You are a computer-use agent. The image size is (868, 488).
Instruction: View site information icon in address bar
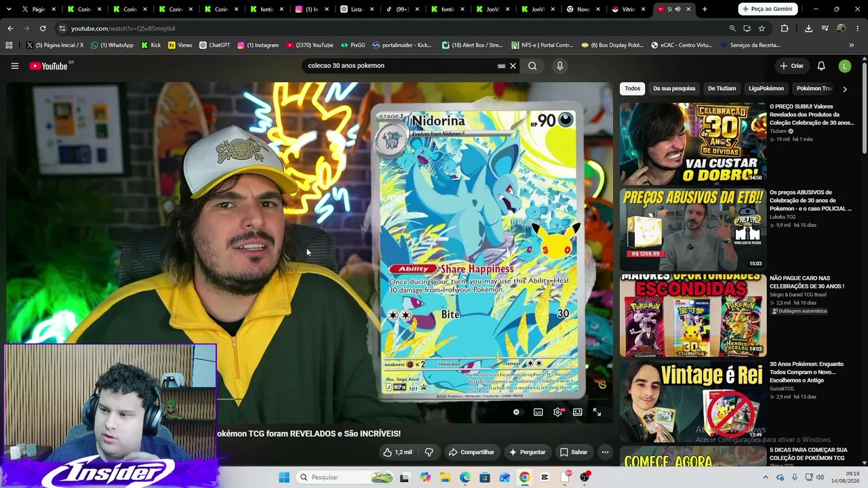click(x=62, y=28)
